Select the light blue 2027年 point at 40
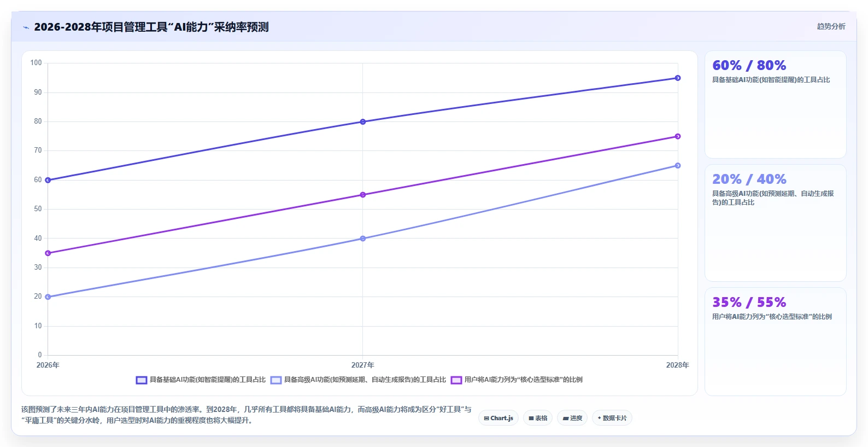The width and height of the screenshot is (868, 447). (363, 239)
